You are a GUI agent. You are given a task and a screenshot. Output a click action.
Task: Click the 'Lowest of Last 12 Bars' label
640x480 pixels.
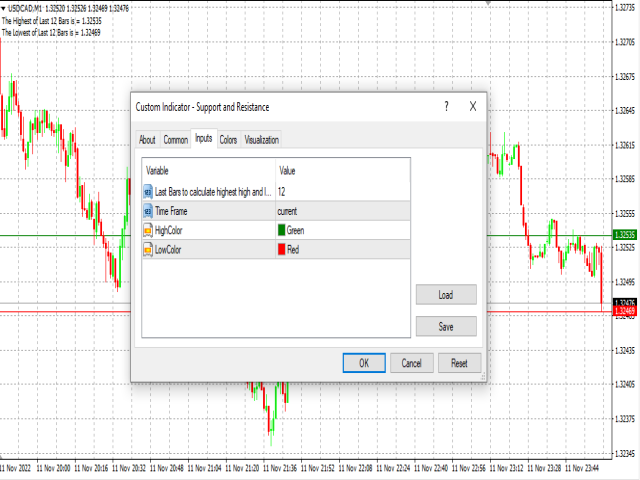(x=51, y=33)
